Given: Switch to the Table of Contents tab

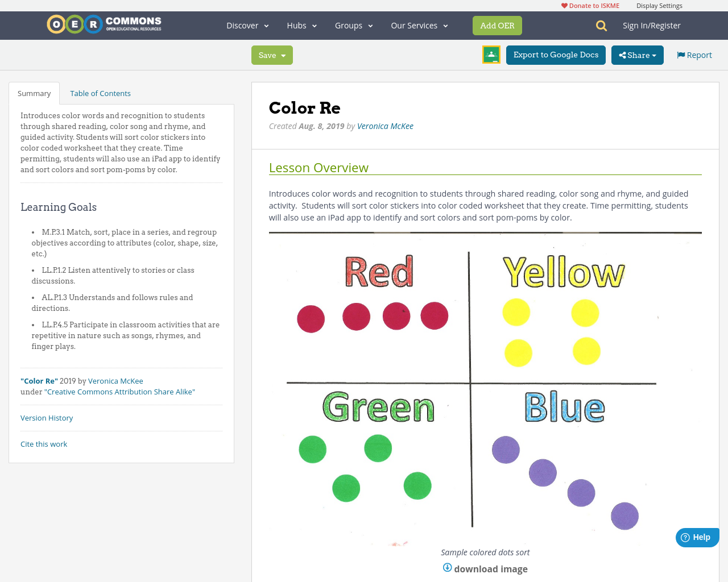Looking at the screenshot, I should (x=100, y=92).
